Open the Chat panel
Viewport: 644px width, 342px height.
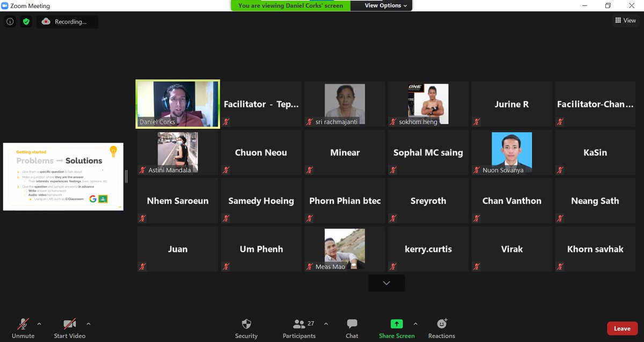pos(352,328)
